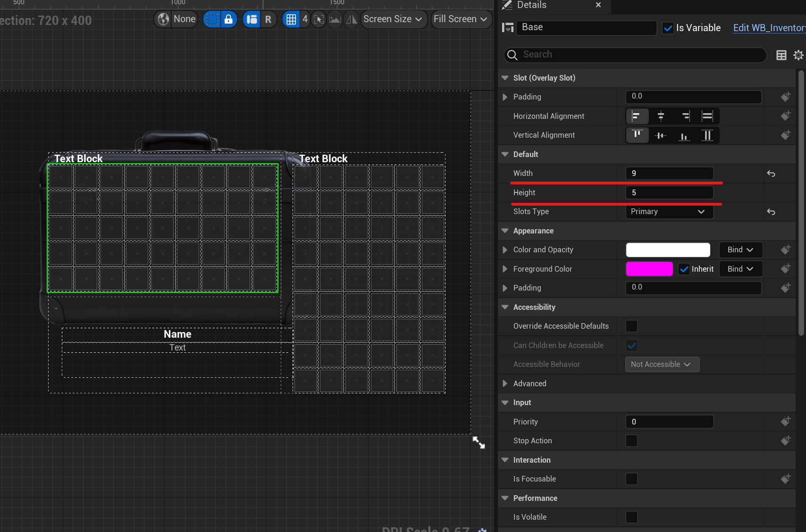806x532 pixels.
Task: Toggle the render transform R button
Action: click(268, 19)
